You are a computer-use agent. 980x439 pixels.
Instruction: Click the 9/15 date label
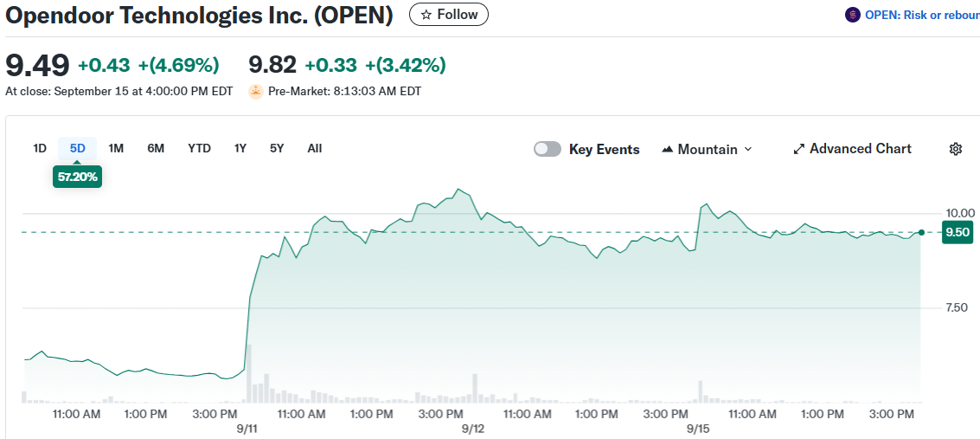[x=698, y=429]
